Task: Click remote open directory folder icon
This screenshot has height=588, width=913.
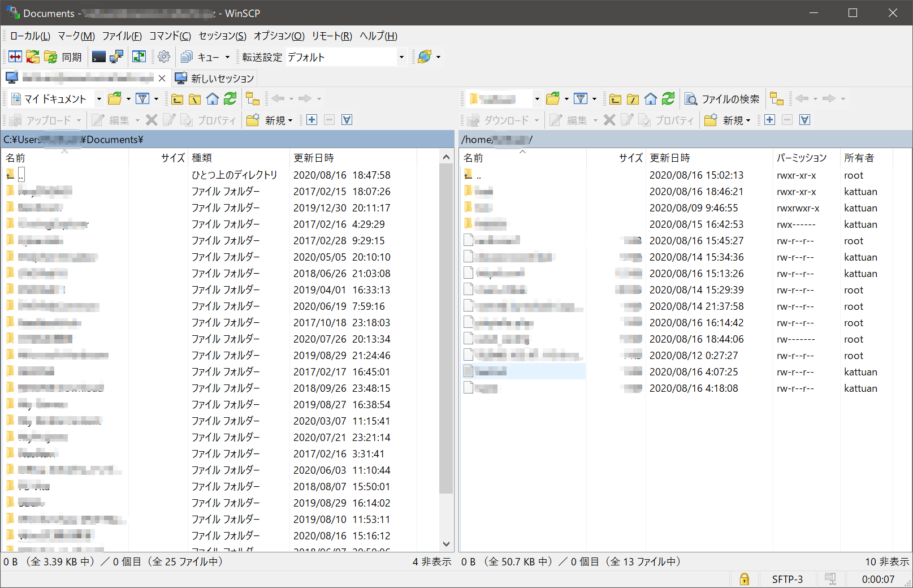Action: (553, 99)
